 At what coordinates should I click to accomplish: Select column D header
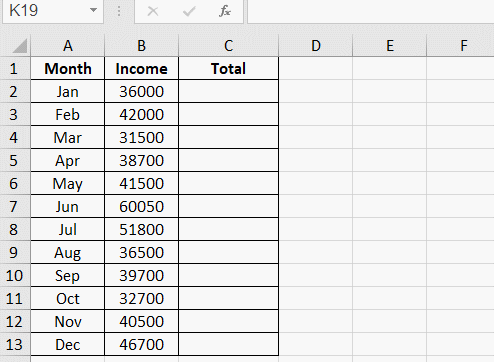316,46
